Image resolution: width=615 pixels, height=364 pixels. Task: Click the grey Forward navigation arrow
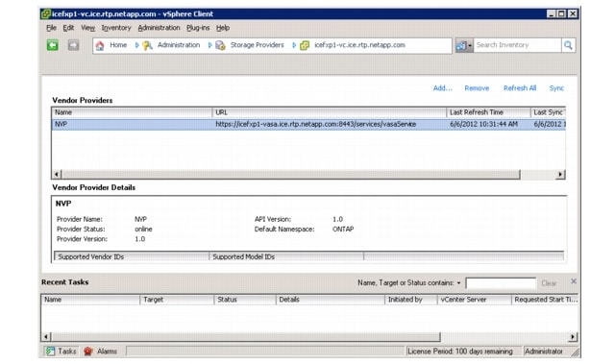[x=73, y=45]
